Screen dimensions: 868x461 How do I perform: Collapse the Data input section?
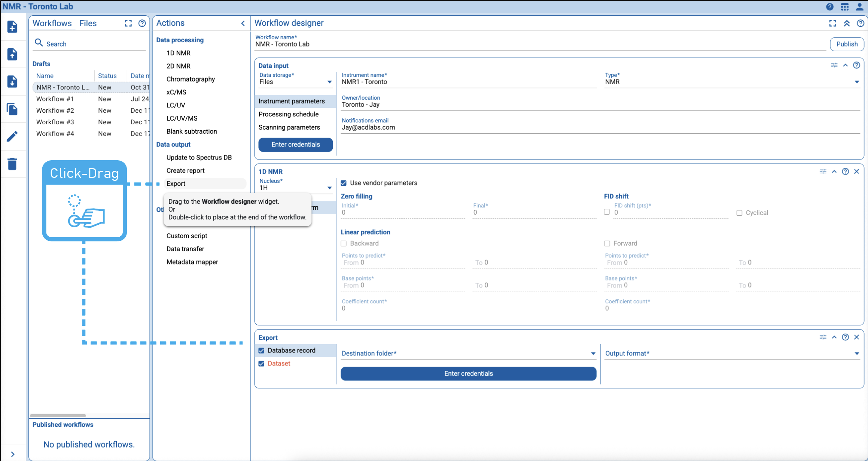(846, 65)
